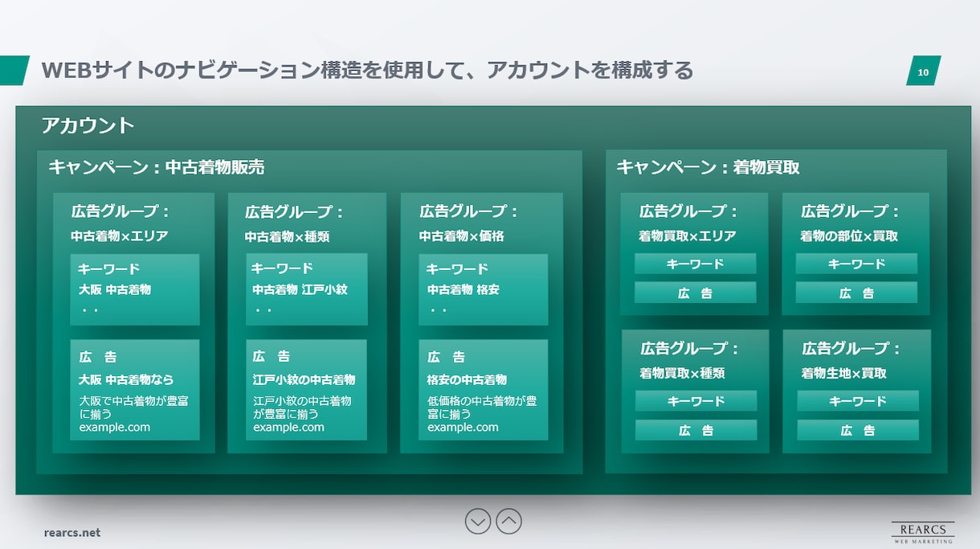Click 広告 box under 着物買取×エリア
Viewport: 980px width, 549px height.
[695, 293]
